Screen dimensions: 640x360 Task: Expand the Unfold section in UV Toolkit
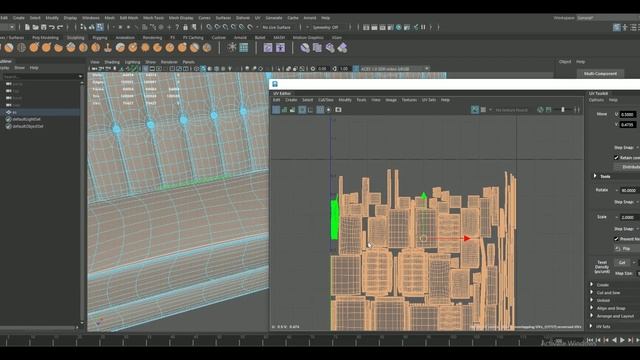click(x=591, y=300)
